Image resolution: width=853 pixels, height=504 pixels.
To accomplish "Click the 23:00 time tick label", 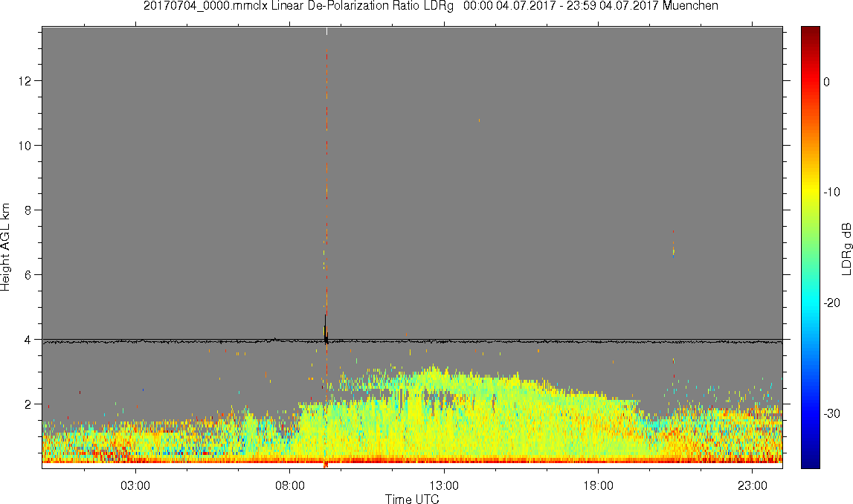I will pos(753,485).
